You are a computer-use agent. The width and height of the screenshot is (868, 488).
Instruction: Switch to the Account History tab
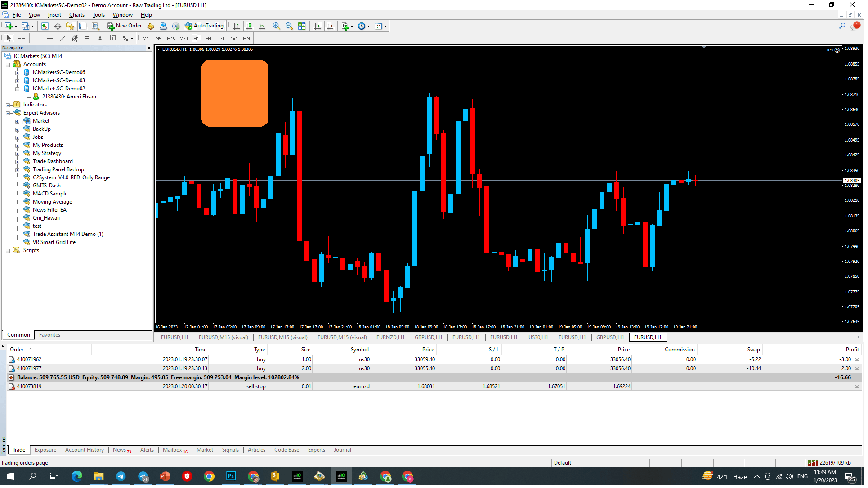[x=85, y=450]
